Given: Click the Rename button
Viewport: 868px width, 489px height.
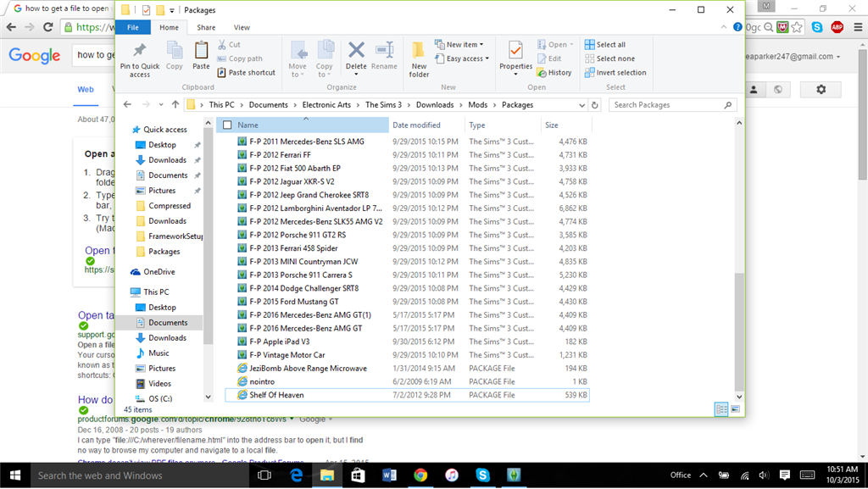Looking at the screenshot, I should 384,55.
